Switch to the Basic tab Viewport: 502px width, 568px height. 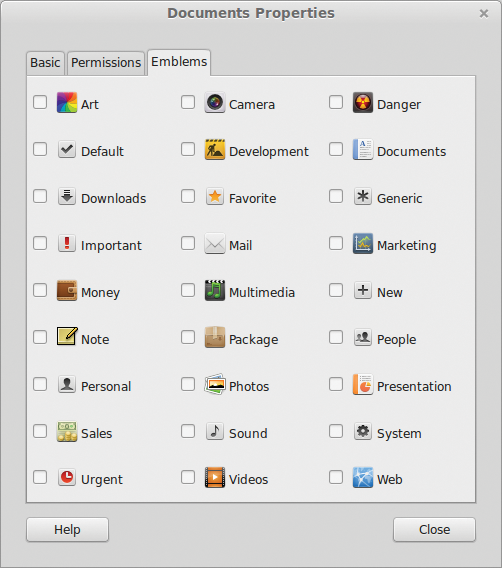(x=45, y=63)
